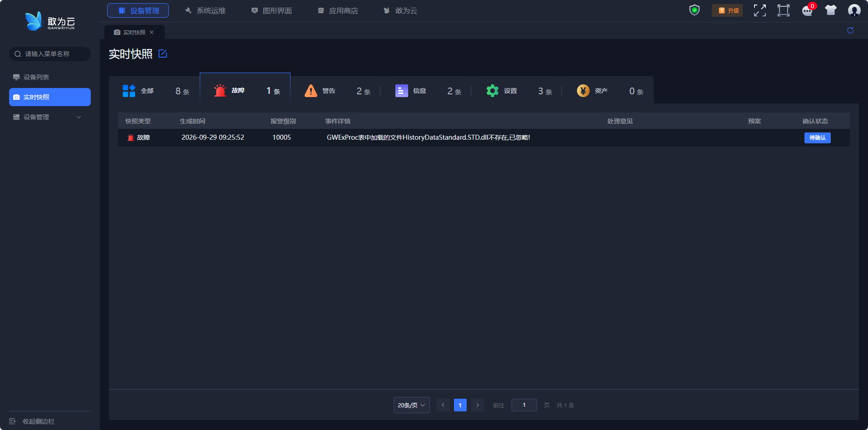Filter snapshots by 全部 category
This screenshot has width=868, height=430.
coord(154,91)
